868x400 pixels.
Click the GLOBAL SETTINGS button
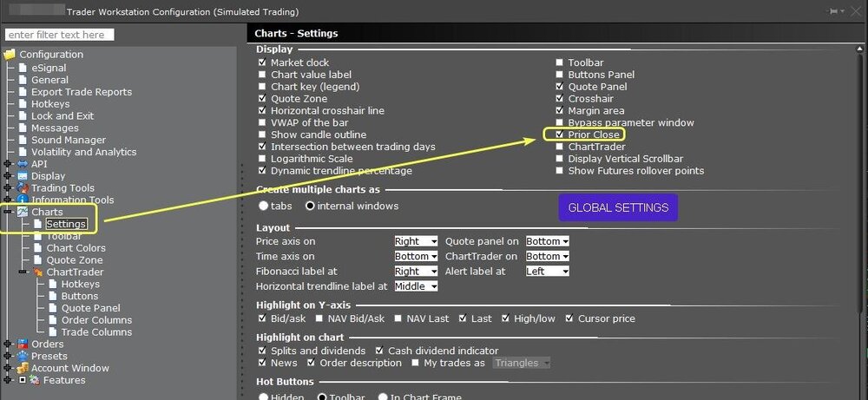tap(617, 207)
